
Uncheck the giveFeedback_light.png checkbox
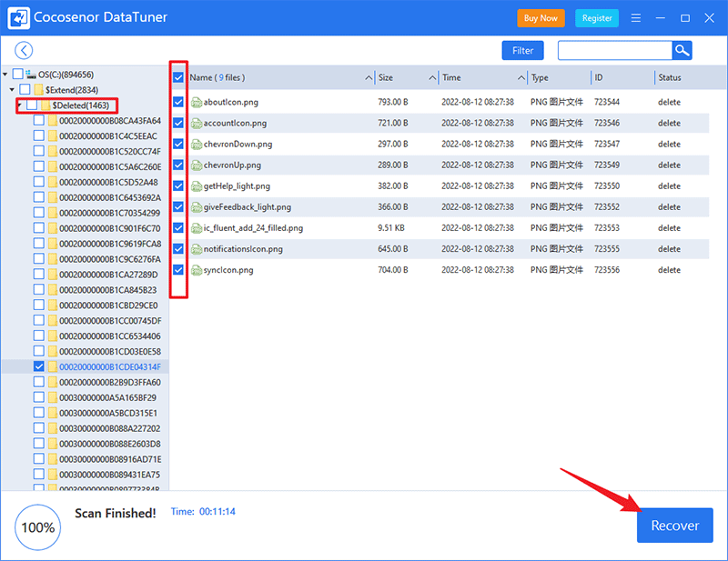pos(178,207)
